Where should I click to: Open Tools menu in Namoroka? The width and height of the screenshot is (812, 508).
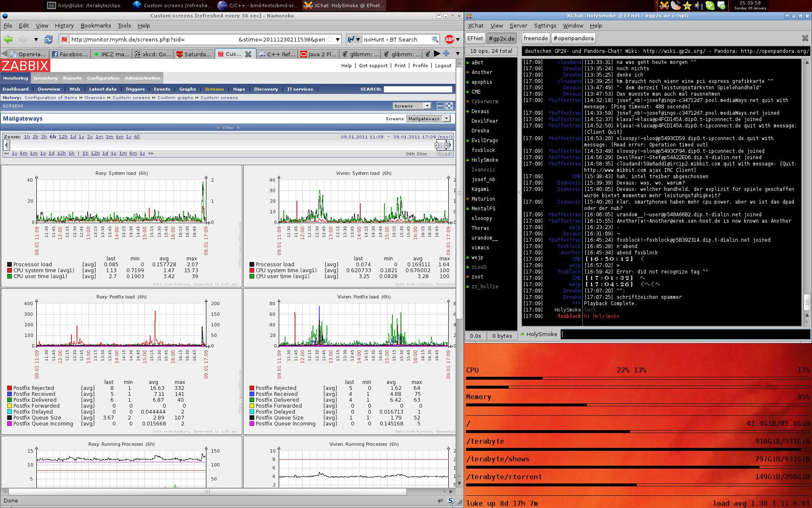tap(124, 25)
